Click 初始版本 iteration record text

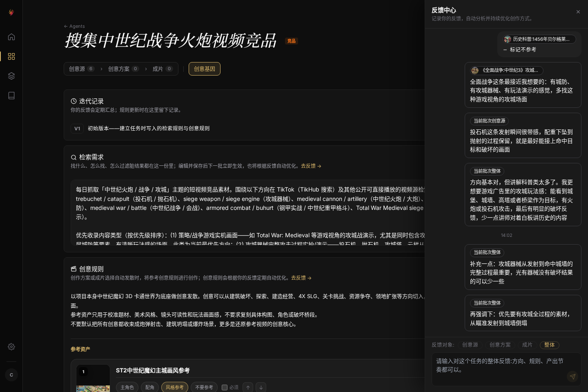(x=149, y=129)
